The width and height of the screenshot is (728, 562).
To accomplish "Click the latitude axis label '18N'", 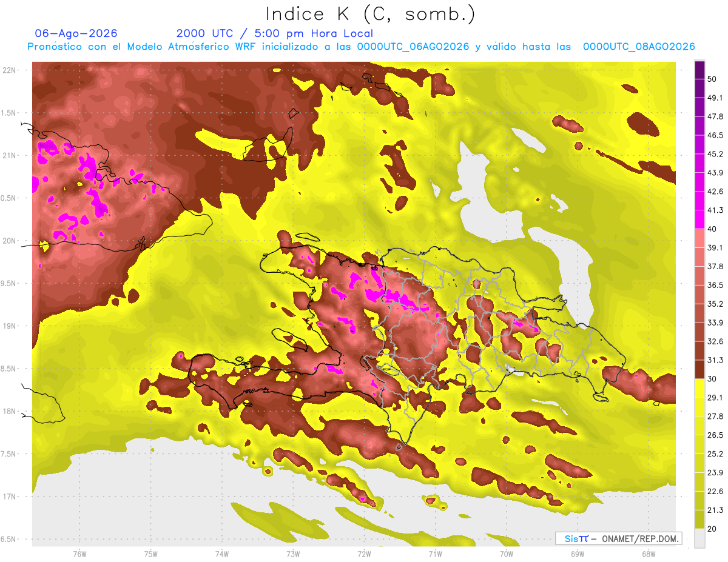I will (10, 412).
